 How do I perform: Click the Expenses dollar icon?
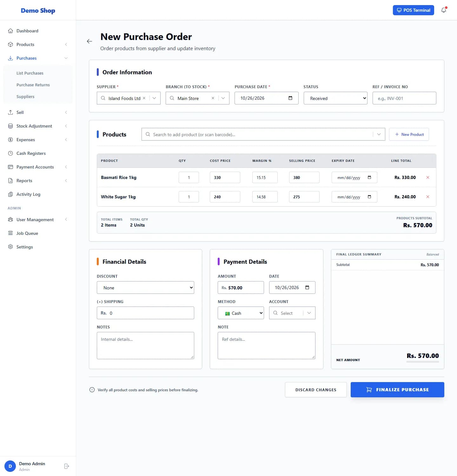[10, 140]
